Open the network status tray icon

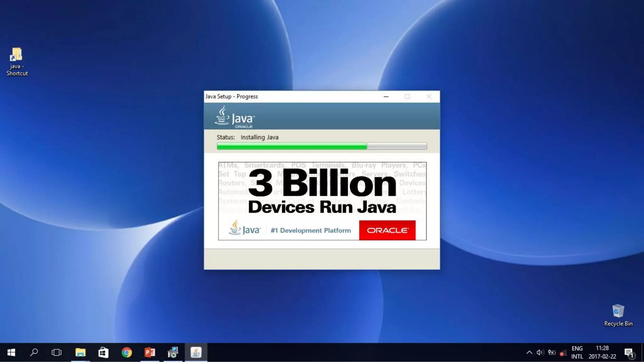tap(563, 353)
